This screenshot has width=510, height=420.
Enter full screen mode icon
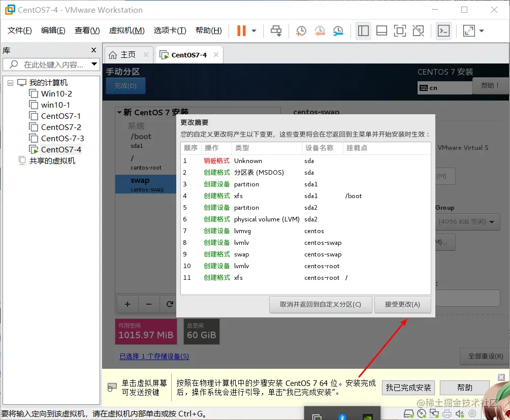(x=400, y=31)
